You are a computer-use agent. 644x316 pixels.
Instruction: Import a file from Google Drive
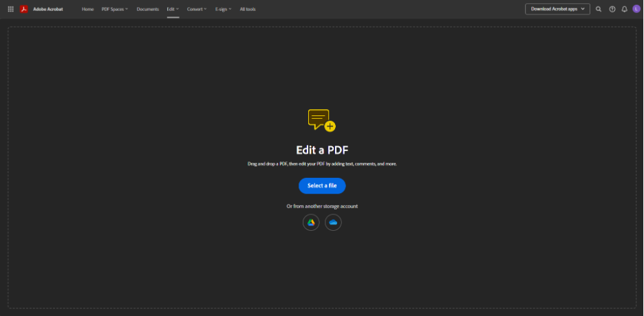(311, 222)
